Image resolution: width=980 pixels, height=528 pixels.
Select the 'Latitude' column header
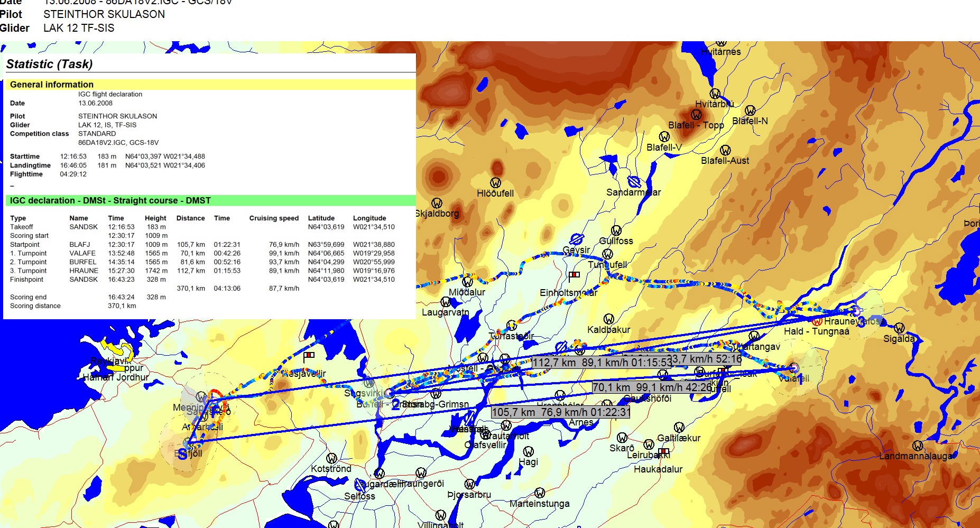pyautogui.click(x=321, y=218)
